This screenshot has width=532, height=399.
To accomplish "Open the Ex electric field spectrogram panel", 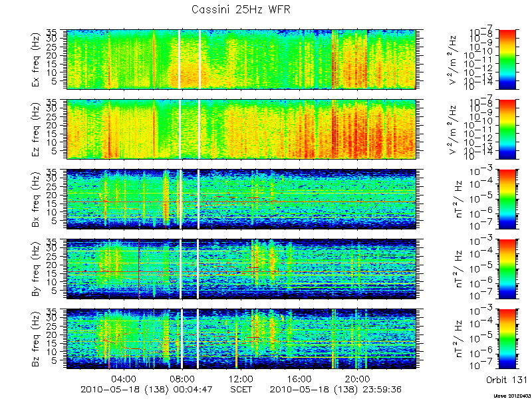I will (x=241, y=59).
